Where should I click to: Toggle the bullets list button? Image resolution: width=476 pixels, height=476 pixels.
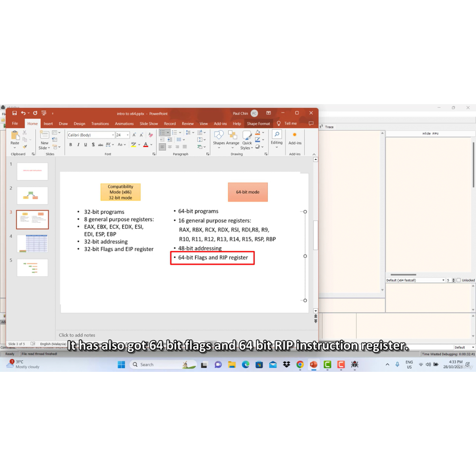coord(163,132)
